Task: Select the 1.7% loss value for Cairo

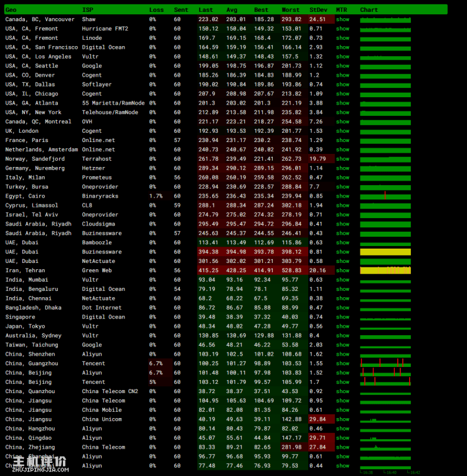Action: 156,196
